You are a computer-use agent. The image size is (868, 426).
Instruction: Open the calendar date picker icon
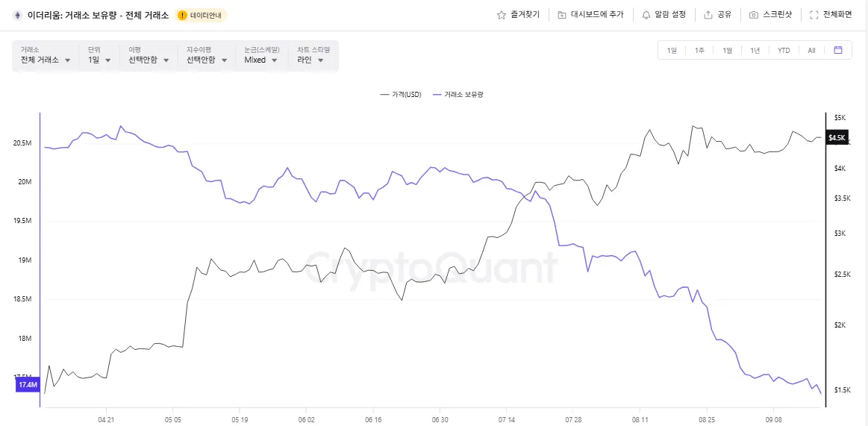838,50
